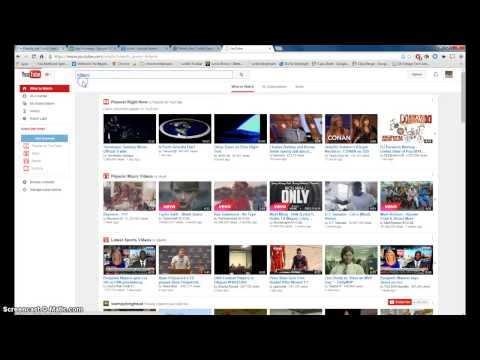Play sports thumbnail with red jersey players

[x=296, y=260]
